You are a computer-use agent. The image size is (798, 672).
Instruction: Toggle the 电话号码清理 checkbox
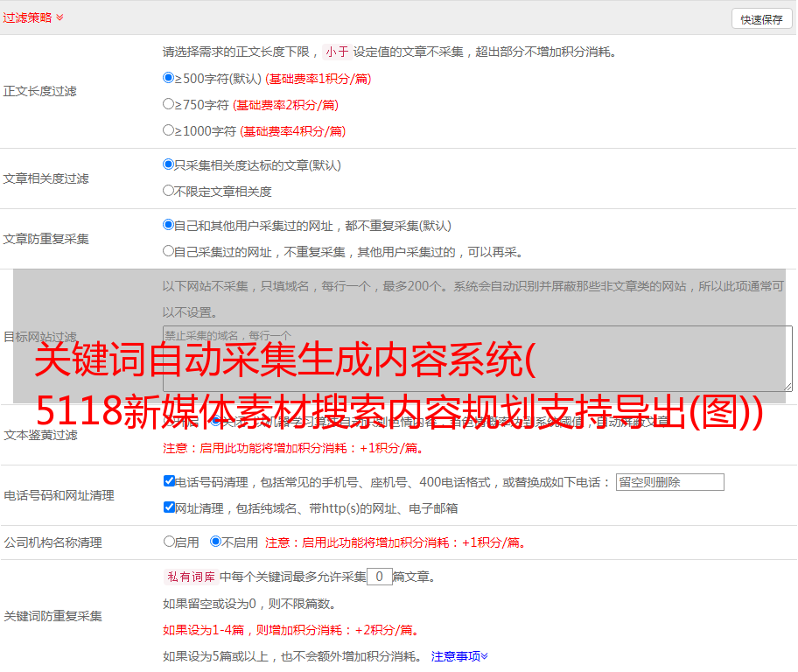pos(170,481)
